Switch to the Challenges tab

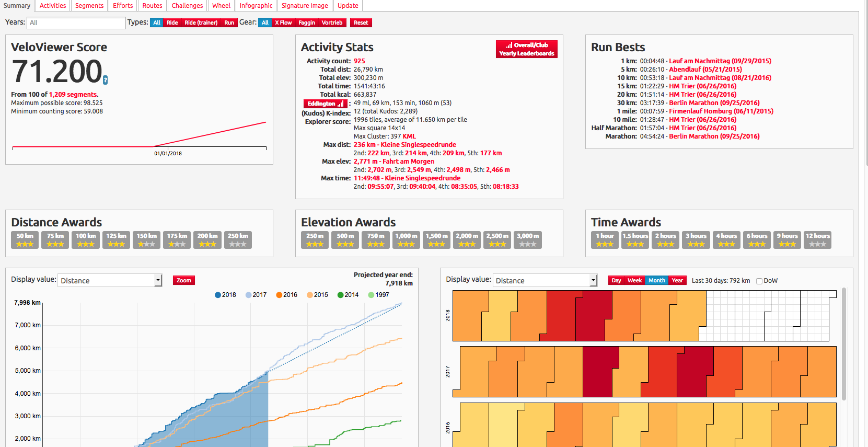187,6
